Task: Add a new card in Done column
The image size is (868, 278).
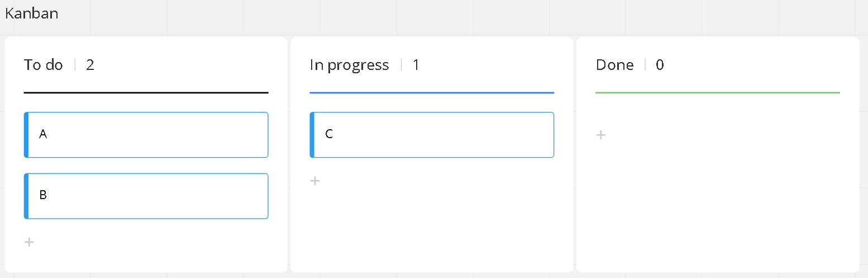Action: 601,135
